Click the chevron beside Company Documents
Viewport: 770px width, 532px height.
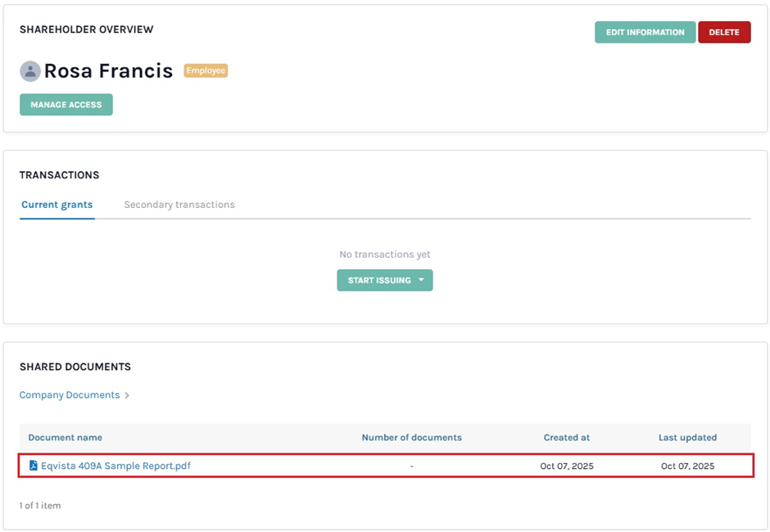click(127, 395)
